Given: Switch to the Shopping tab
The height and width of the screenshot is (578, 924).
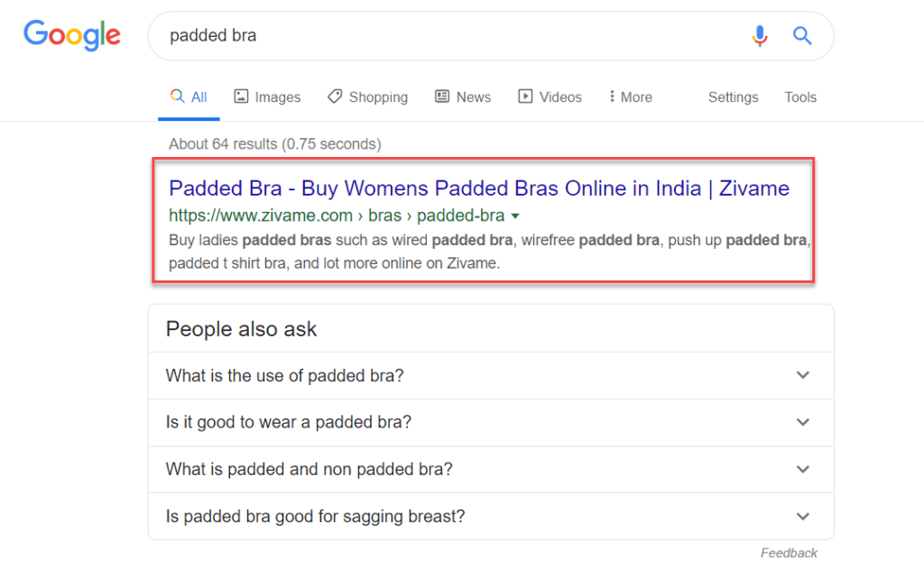Looking at the screenshot, I should 368,97.
